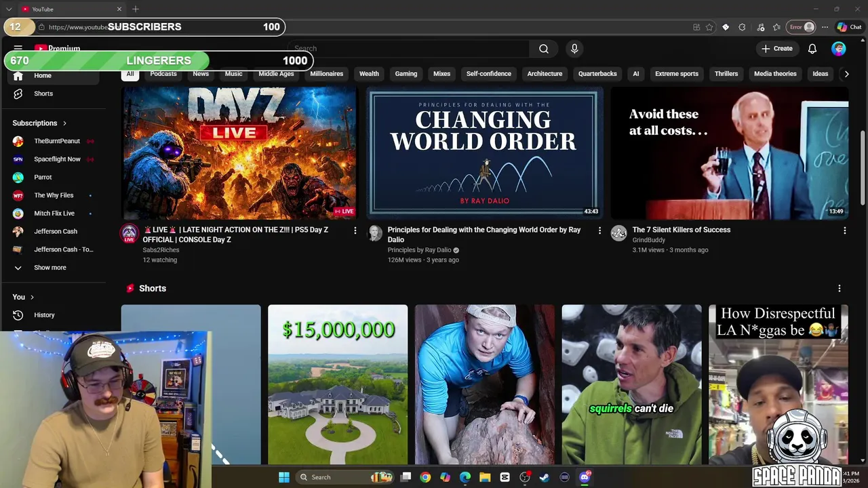Open options for the Day Z live video

tap(355, 230)
